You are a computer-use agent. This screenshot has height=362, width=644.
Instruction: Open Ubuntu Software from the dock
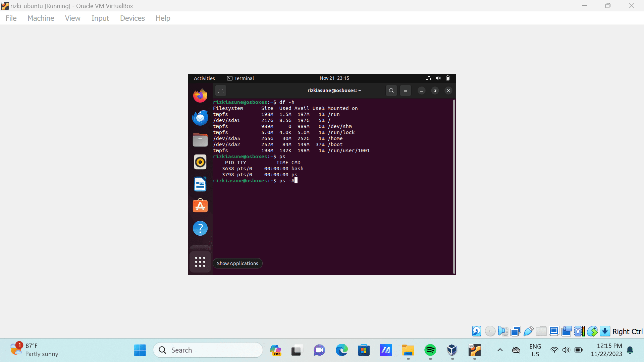[200, 206]
